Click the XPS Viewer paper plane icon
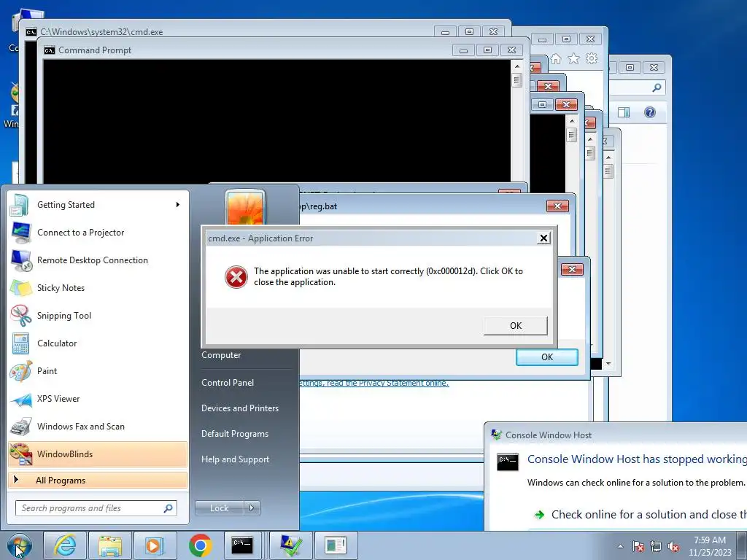 (x=21, y=399)
